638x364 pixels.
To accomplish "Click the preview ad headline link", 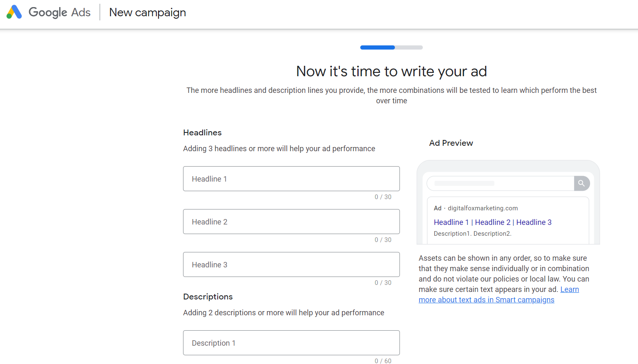I will click(x=492, y=222).
